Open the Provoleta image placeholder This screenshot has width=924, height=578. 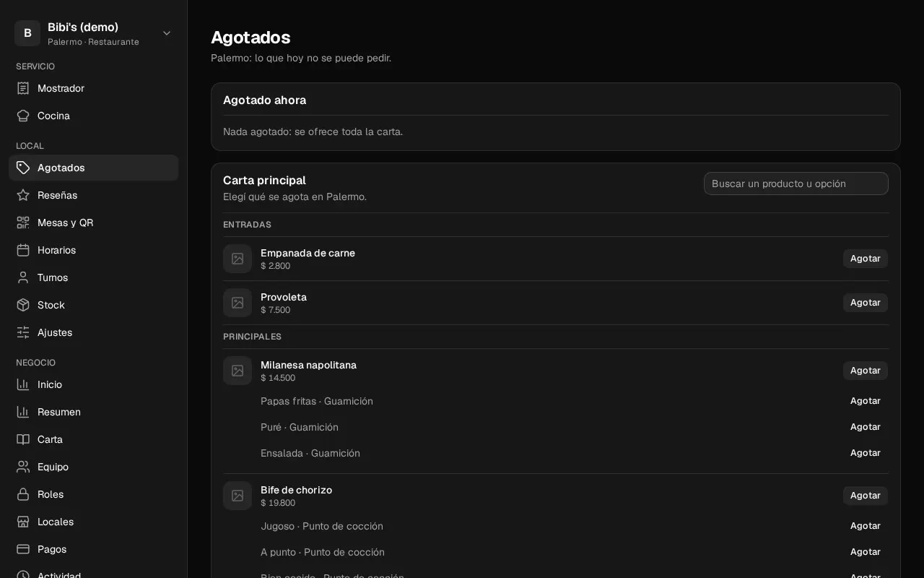pyautogui.click(x=237, y=303)
